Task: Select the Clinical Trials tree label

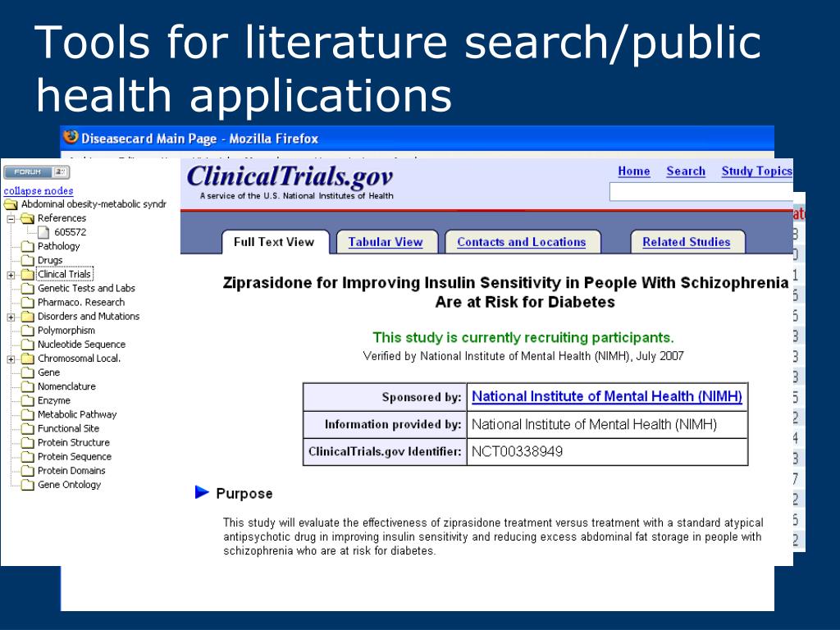Action: [x=64, y=274]
